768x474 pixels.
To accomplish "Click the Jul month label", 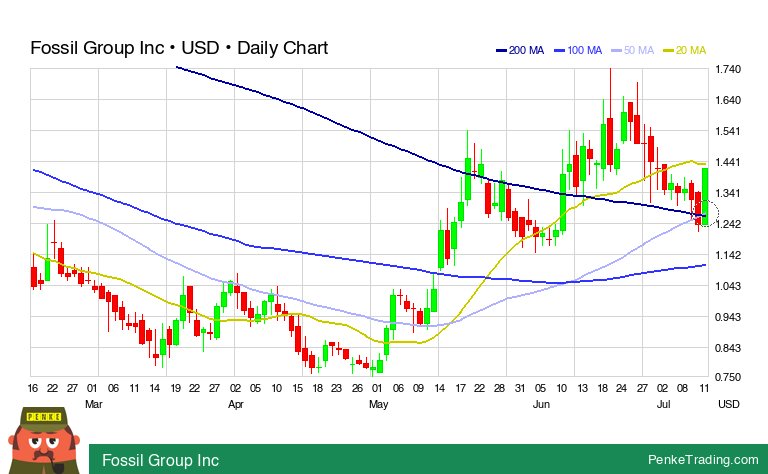I will [x=663, y=404].
